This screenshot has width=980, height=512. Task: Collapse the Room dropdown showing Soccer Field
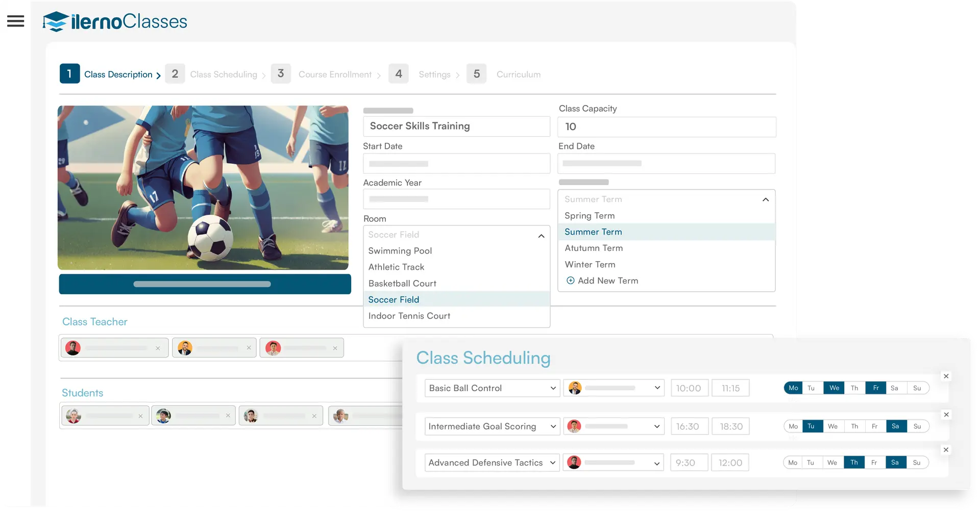541,236
